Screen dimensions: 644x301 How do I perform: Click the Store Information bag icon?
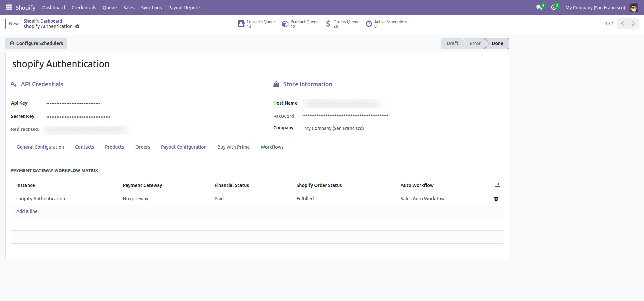(x=276, y=84)
